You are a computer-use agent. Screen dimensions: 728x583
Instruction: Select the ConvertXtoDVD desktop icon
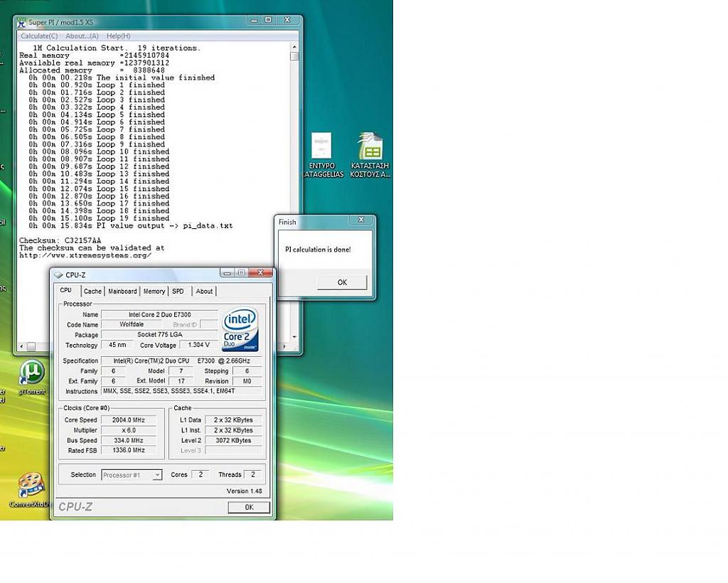[31, 485]
